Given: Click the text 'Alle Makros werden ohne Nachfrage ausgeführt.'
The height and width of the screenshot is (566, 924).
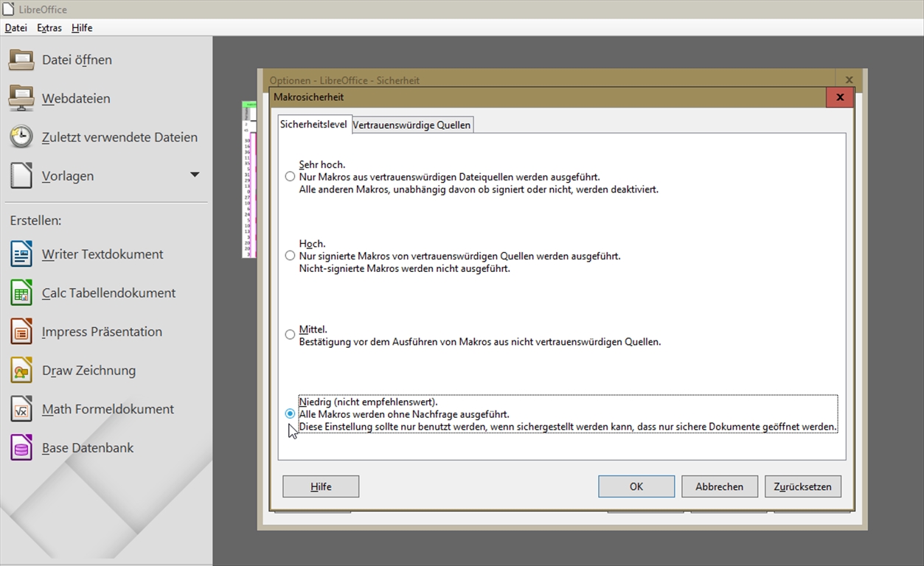Looking at the screenshot, I should pos(404,414).
